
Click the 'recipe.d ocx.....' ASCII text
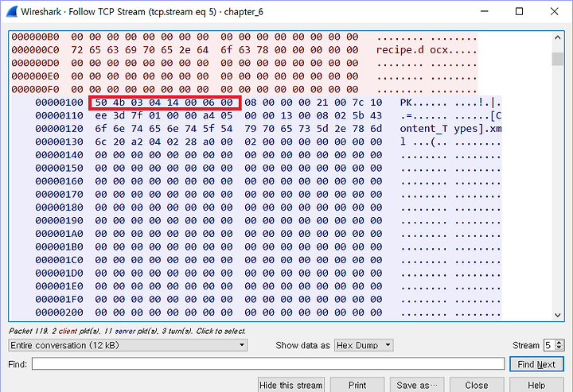[427, 50]
